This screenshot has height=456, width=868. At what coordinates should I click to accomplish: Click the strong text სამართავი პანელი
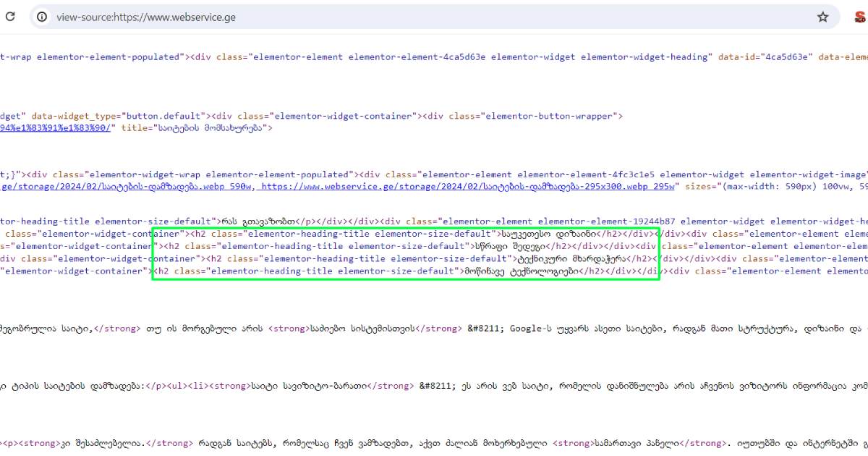click(657, 443)
